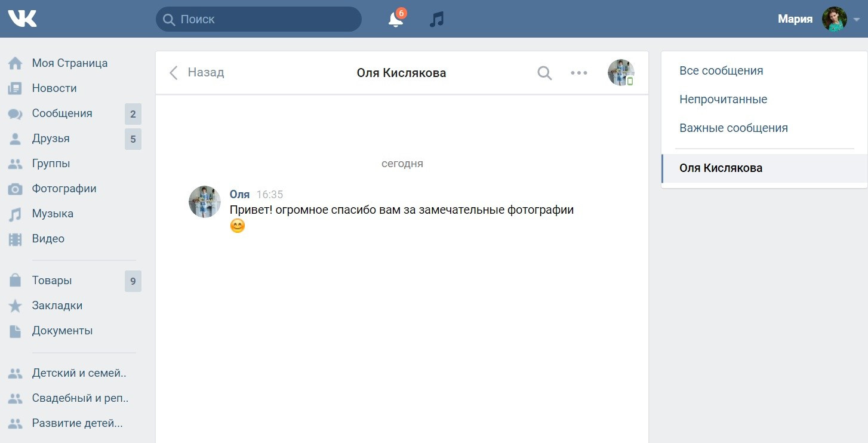Click the camera icon for Фотографии

[x=15, y=189]
